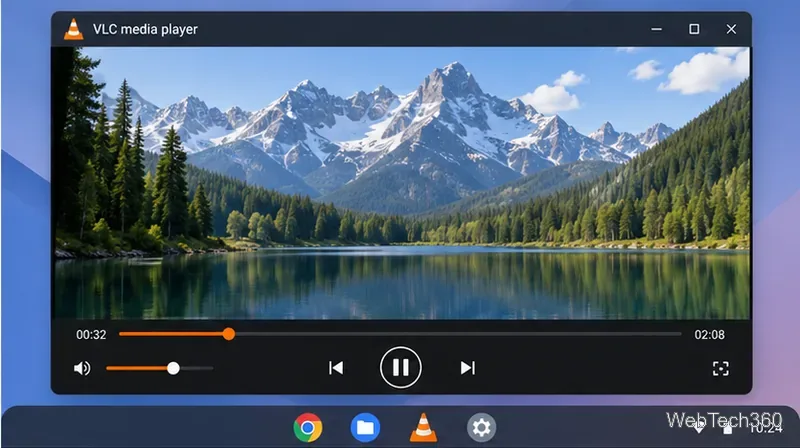Viewport: 800px width, 448px height.
Task: Click the total duration 02:08
Action: (x=709, y=335)
